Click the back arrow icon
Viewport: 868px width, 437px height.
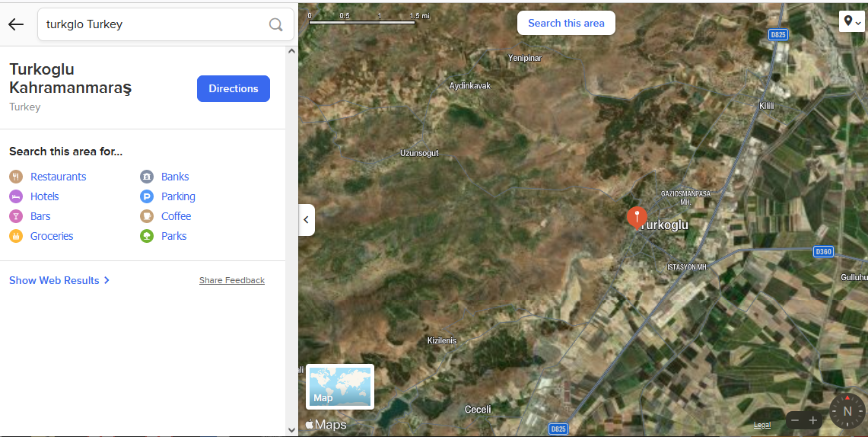16,24
